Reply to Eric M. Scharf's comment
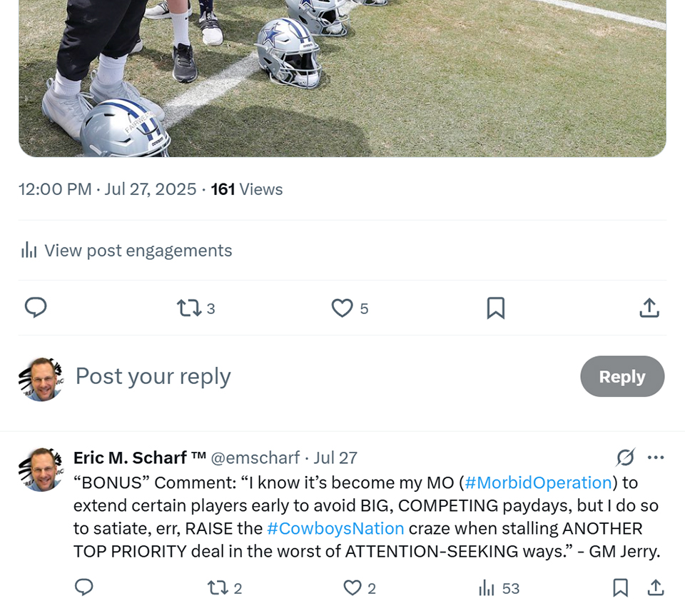The width and height of the screenshot is (685, 616). coord(84,587)
